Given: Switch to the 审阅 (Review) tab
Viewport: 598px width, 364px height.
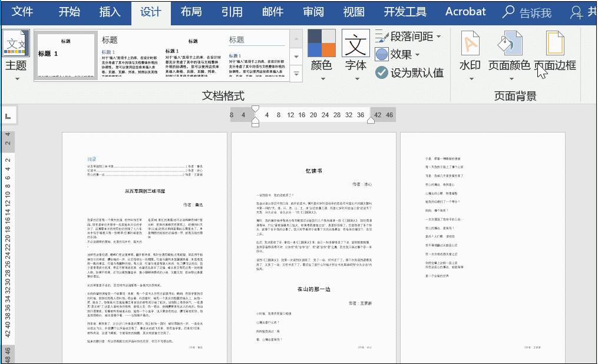Looking at the screenshot, I should click(313, 11).
